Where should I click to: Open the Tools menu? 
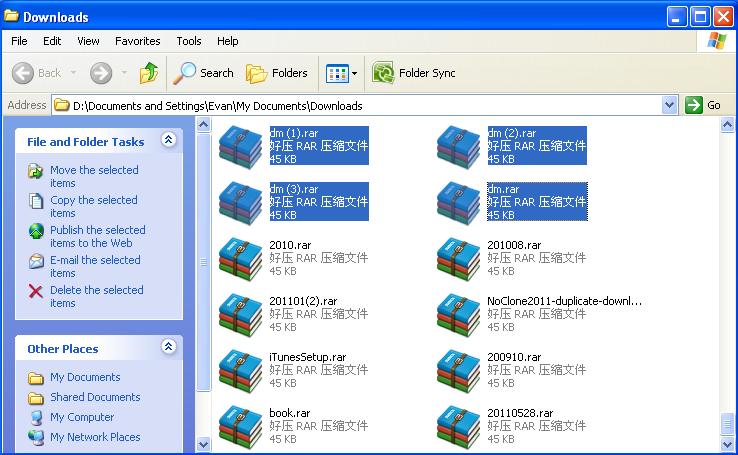click(x=189, y=41)
